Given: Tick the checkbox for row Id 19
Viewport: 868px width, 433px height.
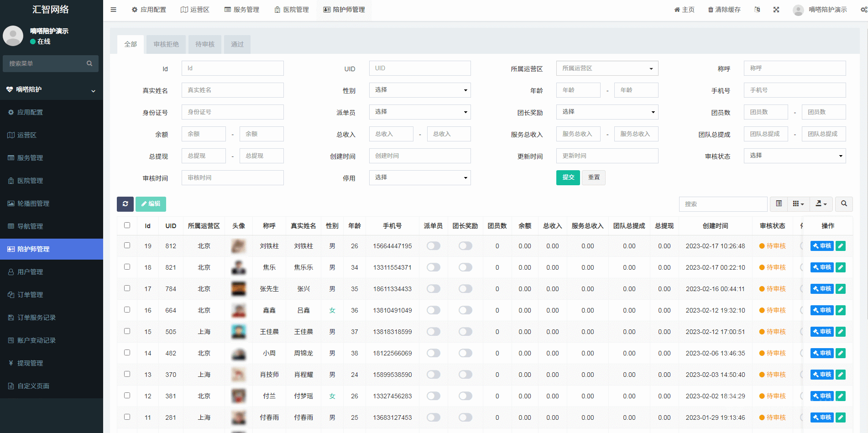Looking at the screenshot, I should [127, 245].
